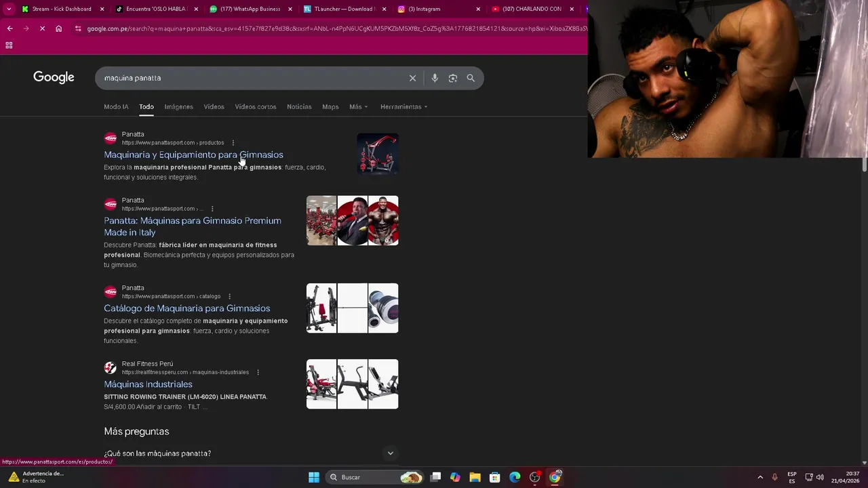
Task: Expand '¿Qué son las máquinas panatta?' question
Action: click(x=251, y=453)
